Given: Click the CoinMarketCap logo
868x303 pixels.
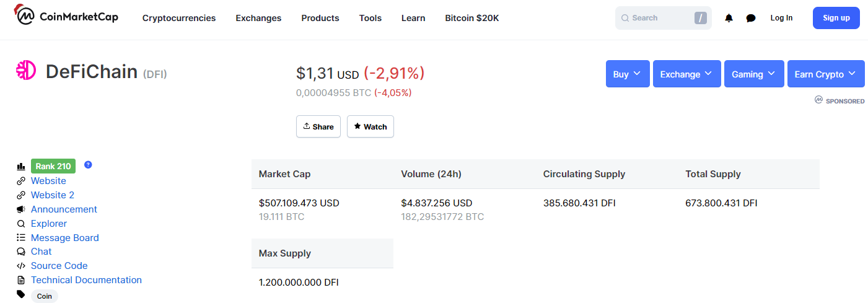Looking at the screenshot, I should 66,15.
